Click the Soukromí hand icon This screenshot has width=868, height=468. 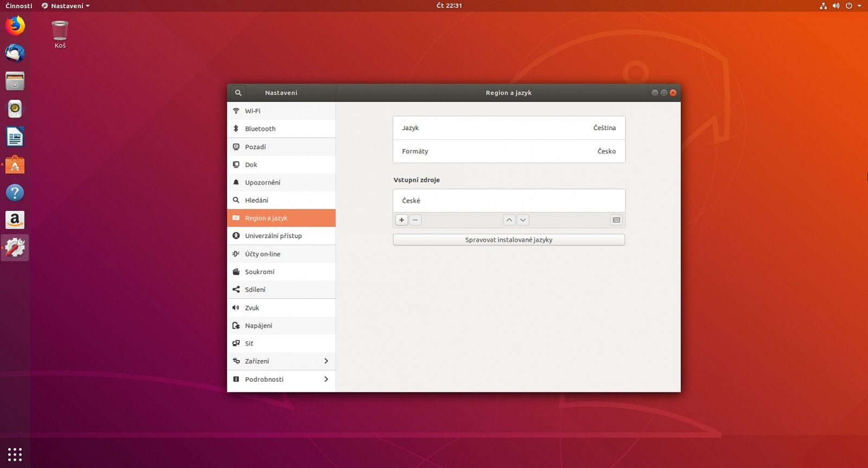(x=236, y=272)
